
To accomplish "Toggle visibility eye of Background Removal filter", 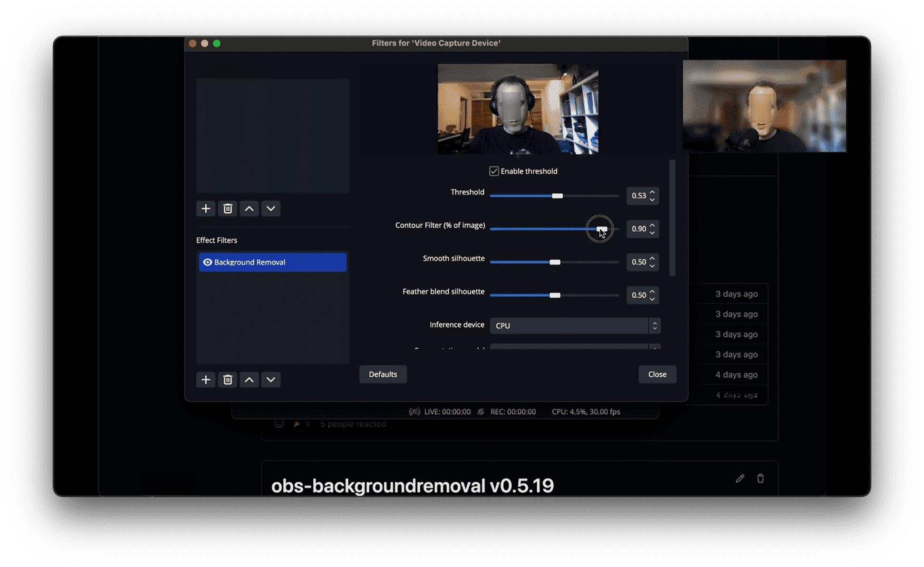I will (x=208, y=262).
